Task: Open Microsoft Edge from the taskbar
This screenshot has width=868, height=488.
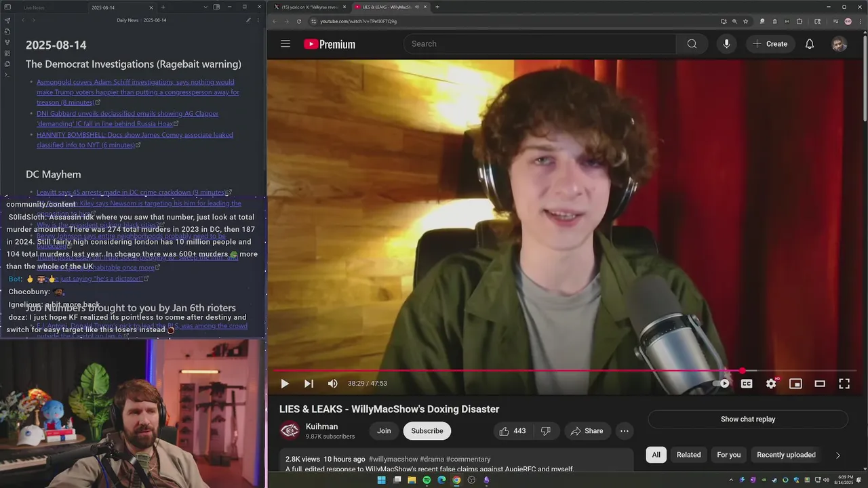Action: click(x=441, y=480)
